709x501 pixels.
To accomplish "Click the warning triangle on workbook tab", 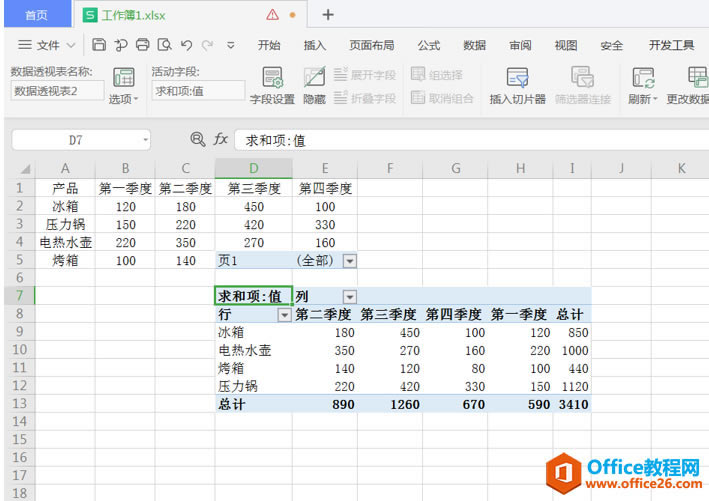I will coord(273,15).
